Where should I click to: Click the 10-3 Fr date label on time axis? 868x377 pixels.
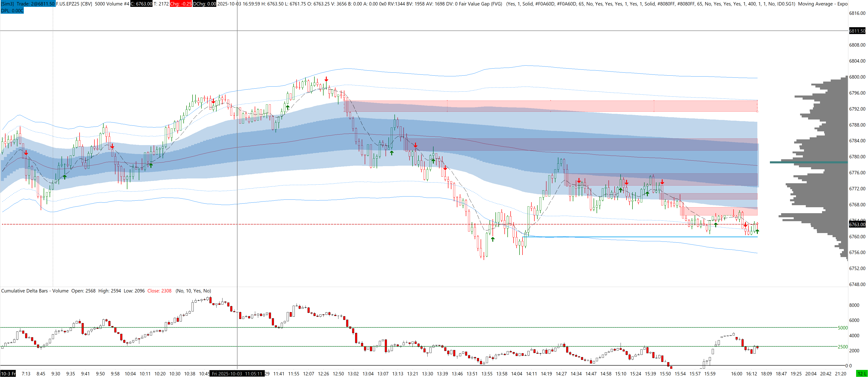click(x=8, y=374)
